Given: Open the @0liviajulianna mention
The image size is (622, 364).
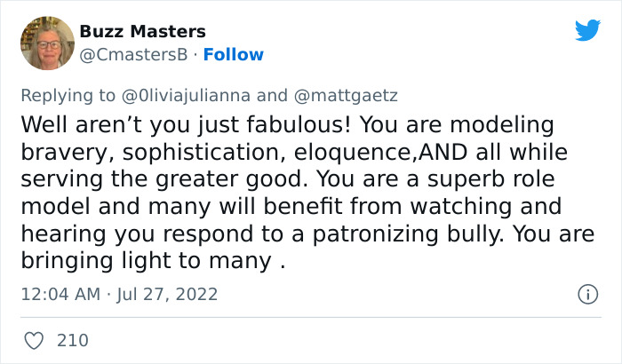Looking at the screenshot, I should tap(188, 96).
